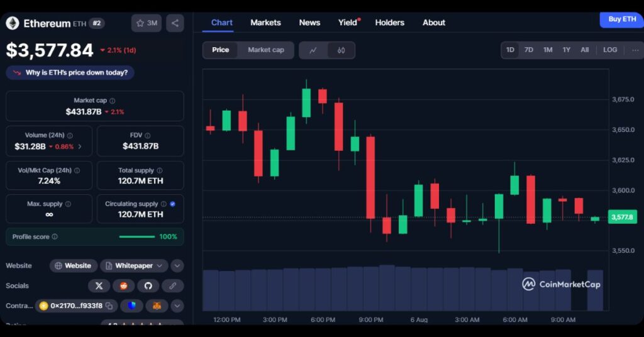Image resolution: width=644 pixels, height=337 pixels.
Task: Open FDV info icon
Action: [x=147, y=135]
